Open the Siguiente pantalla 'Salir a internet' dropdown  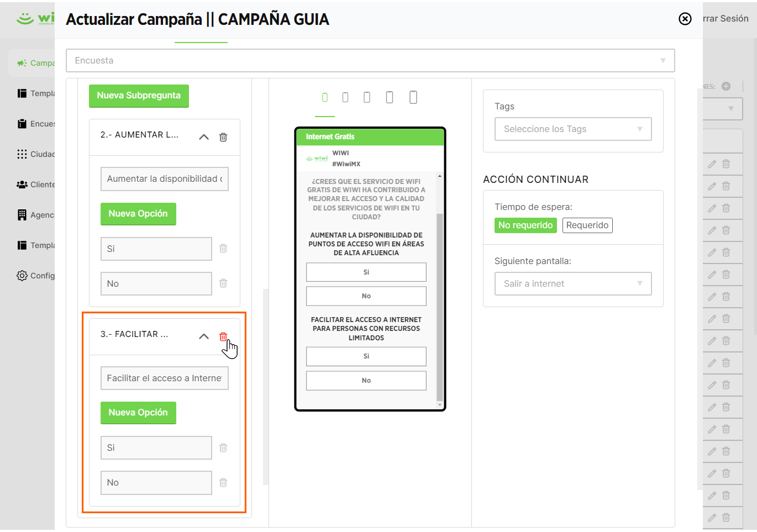pos(573,283)
